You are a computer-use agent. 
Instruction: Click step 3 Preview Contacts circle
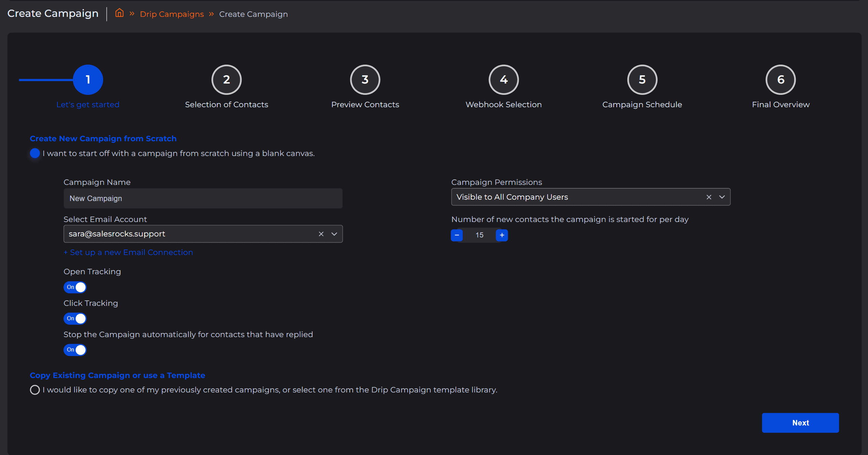pyautogui.click(x=365, y=80)
